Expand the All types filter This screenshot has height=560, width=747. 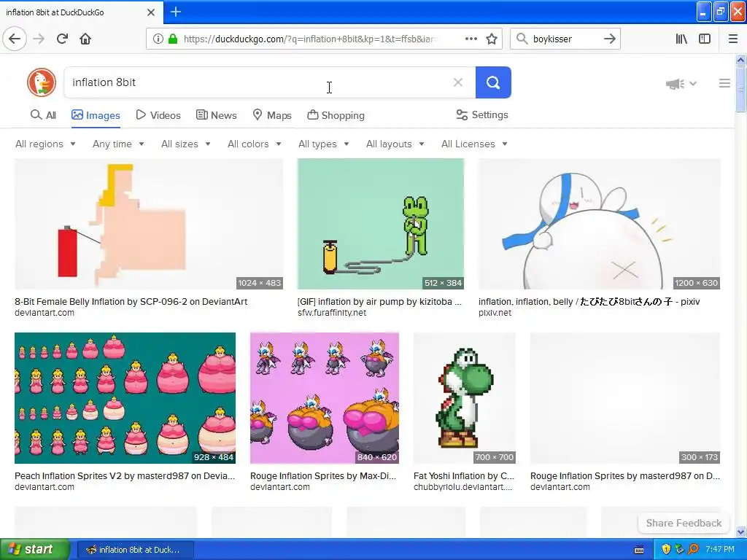[x=323, y=144]
